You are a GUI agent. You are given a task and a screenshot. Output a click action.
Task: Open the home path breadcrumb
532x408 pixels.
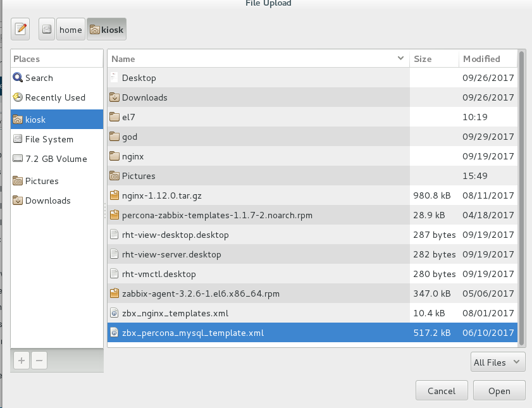click(x=71, y=29)
